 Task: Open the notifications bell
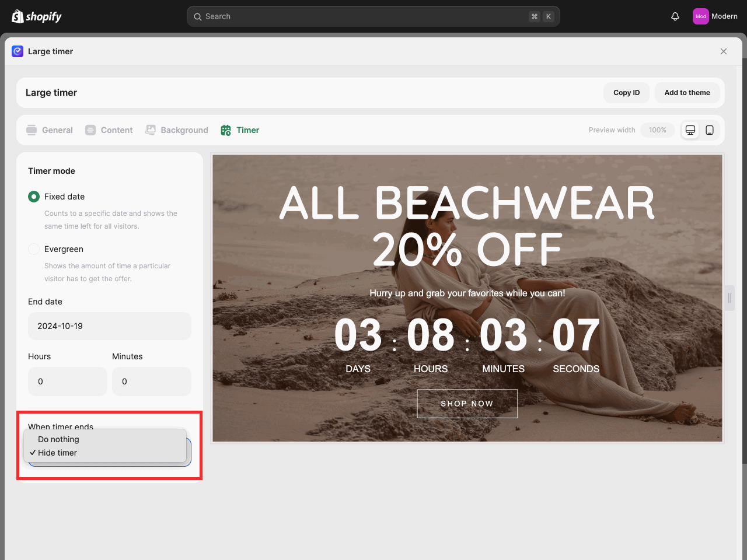[675, 16]
